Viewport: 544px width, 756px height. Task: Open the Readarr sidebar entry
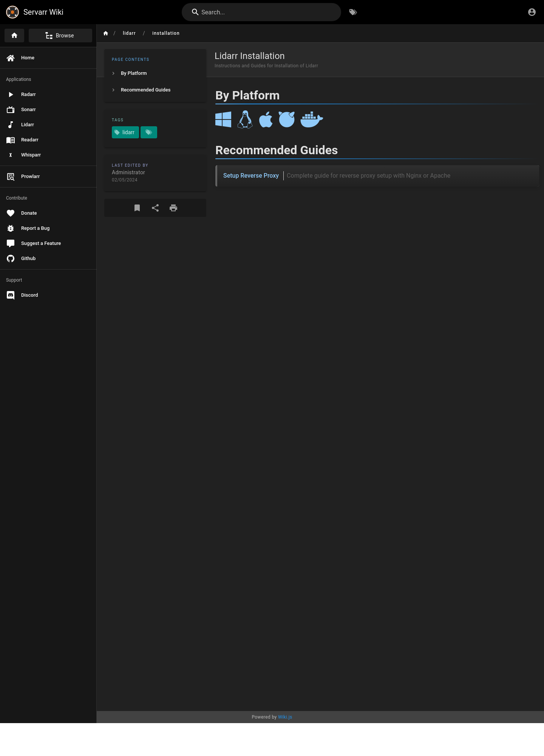click(x=48, y=140)
